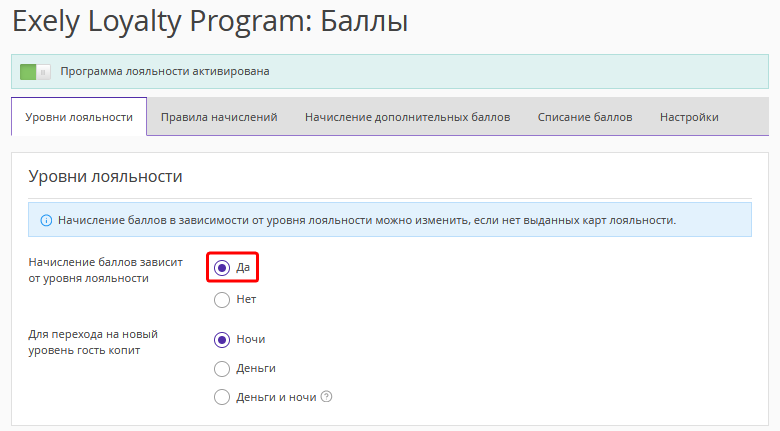The width and height of the screenshot is (780, 431).
Task: Switch to the Правила начислений tab
Action: click(x=219, y=117)
